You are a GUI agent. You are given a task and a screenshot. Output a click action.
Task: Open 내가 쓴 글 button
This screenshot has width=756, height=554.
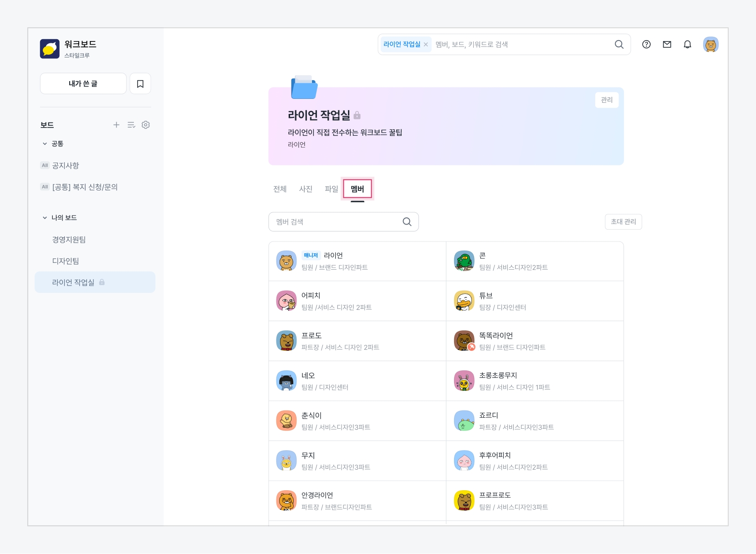click(x=83, y=84)
